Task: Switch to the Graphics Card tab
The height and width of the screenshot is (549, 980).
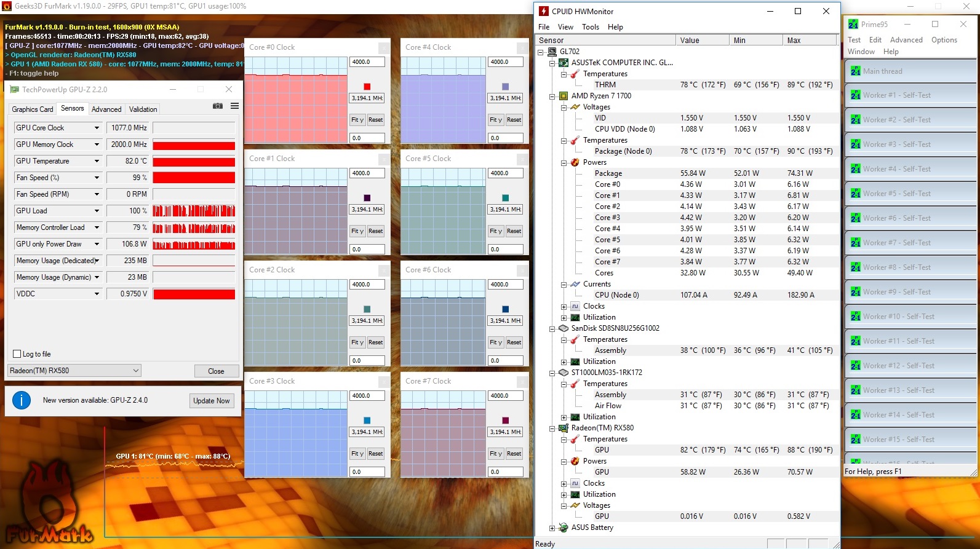Action: (33, 109)
